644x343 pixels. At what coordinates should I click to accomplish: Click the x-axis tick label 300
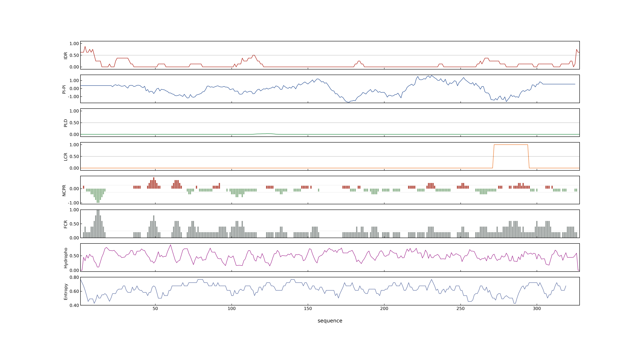click(537, 308)
